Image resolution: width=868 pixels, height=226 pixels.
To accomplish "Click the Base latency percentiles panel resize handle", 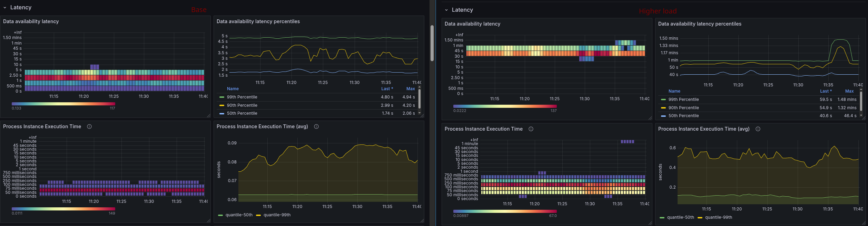I will [x=422, y=116].
